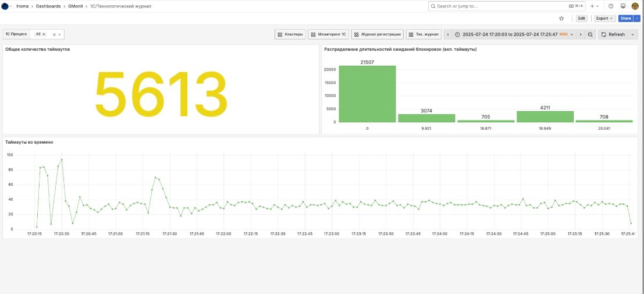644x294 pixels.
Task: Open the Журнал регистрации dashboard link
Action: pyautogui.click(x=378, y=34)
